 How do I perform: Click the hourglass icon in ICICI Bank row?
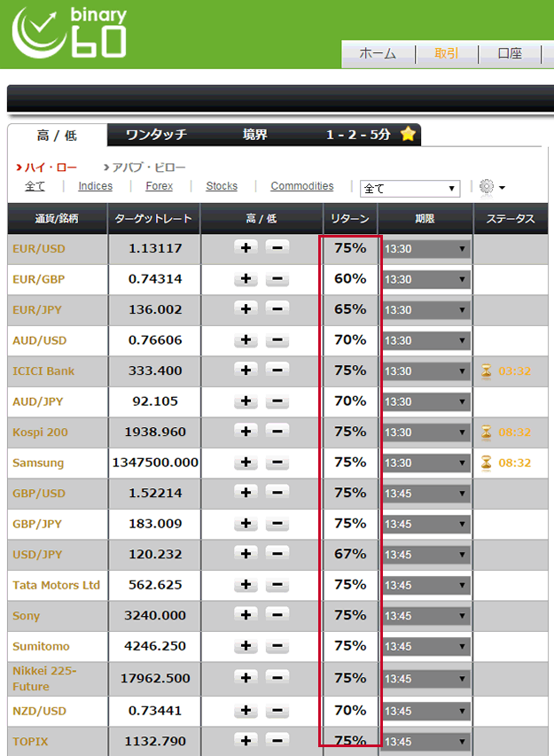pos(486,371)
